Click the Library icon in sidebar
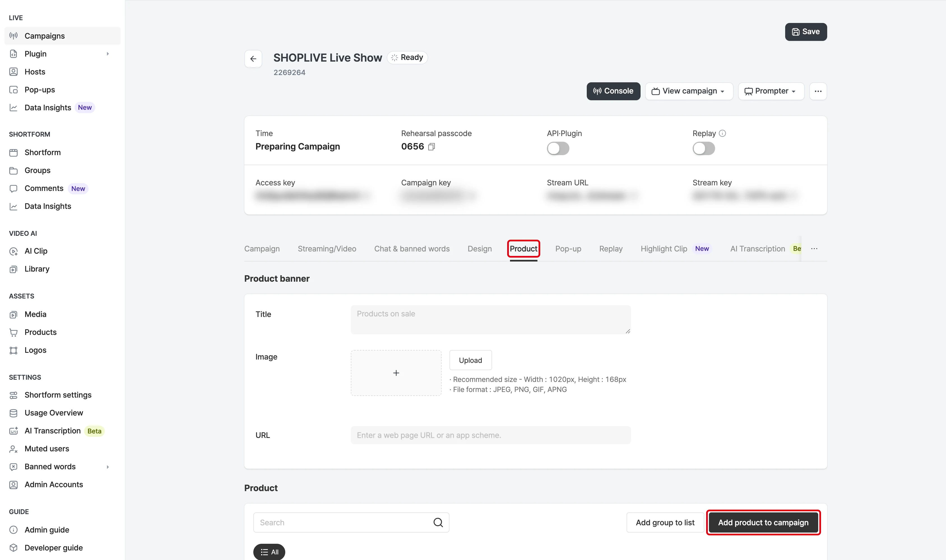The height and width of the screenshot is (560, 946). pyautogui.click(x=14, y=269)
